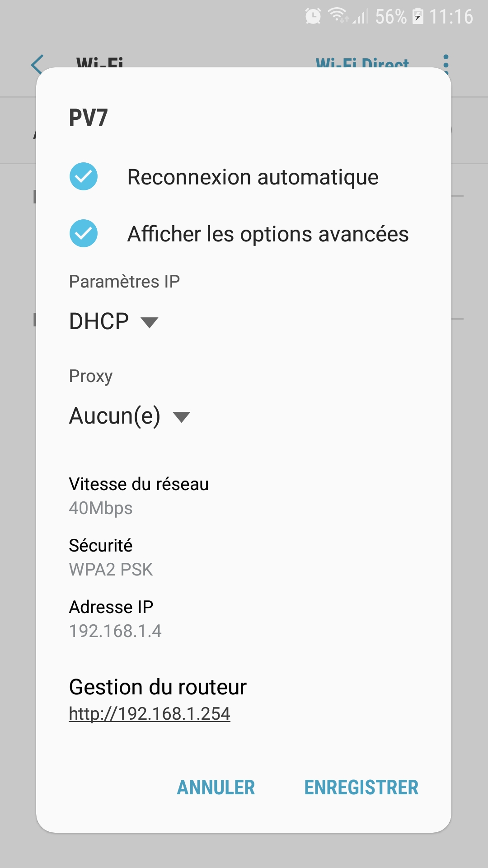Tap the arrow beside DHCP
488x868 pixels.
149,322
